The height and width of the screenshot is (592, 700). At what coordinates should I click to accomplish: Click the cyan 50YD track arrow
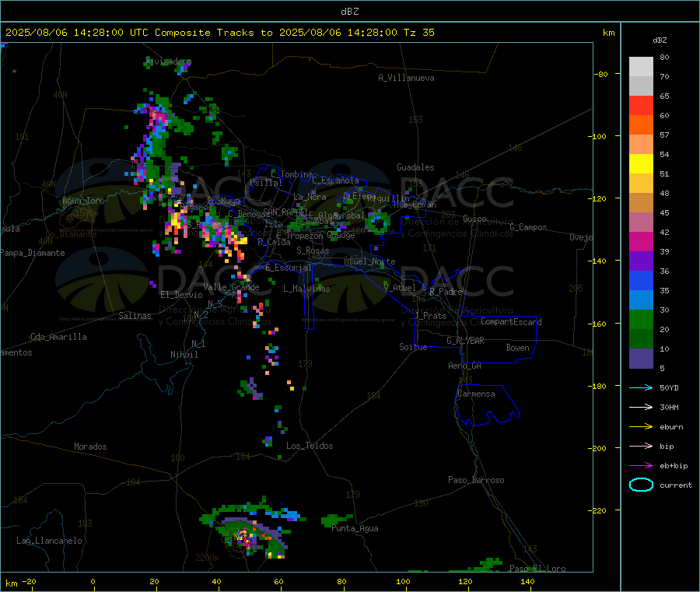click(641, 387)
